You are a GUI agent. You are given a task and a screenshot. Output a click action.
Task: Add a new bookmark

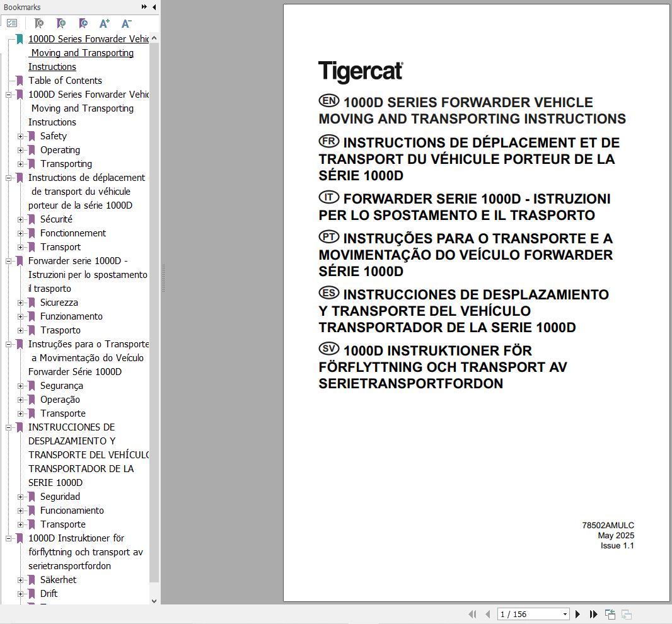[61, 23]
